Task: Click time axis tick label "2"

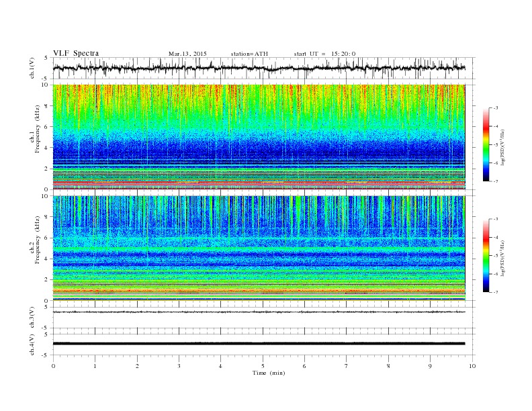Action: (x=137, y=366)
